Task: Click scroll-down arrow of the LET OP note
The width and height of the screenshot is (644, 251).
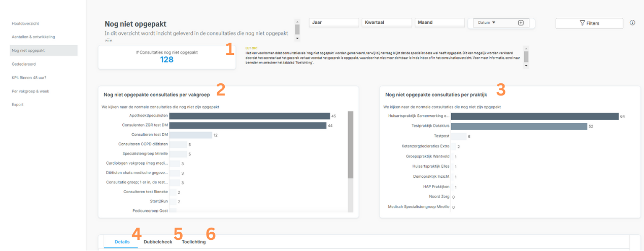Action: [x=526, y=66]
